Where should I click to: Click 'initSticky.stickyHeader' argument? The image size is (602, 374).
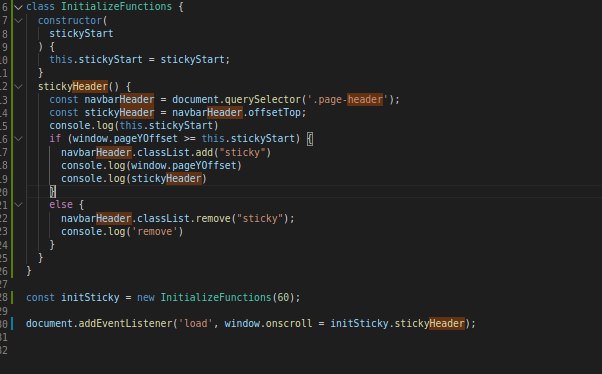coord(397,324)
